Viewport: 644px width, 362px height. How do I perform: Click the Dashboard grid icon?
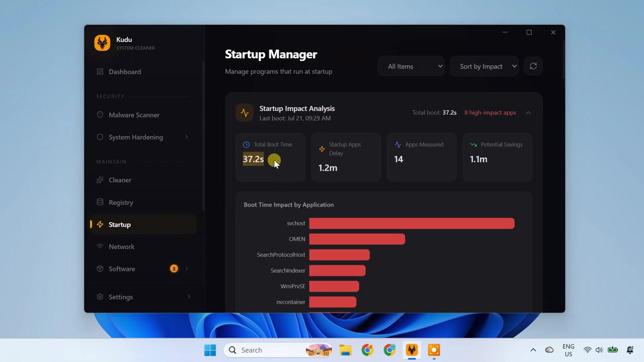point(100,71)
